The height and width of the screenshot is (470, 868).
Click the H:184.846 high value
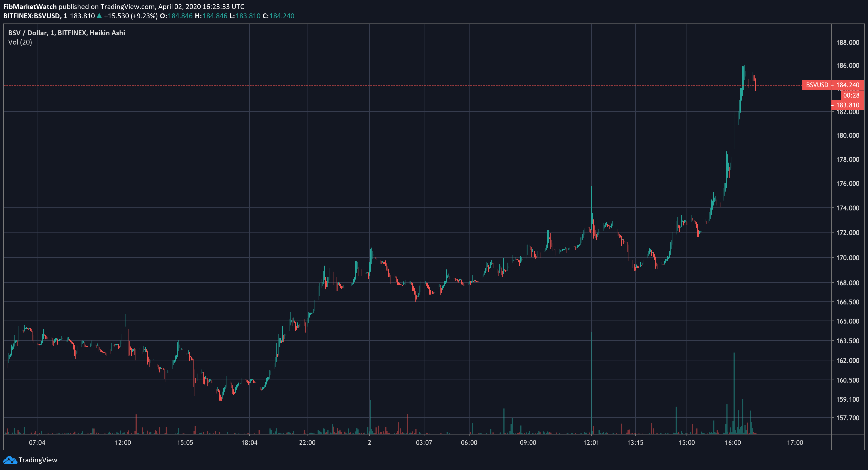[x=211, y=16]
